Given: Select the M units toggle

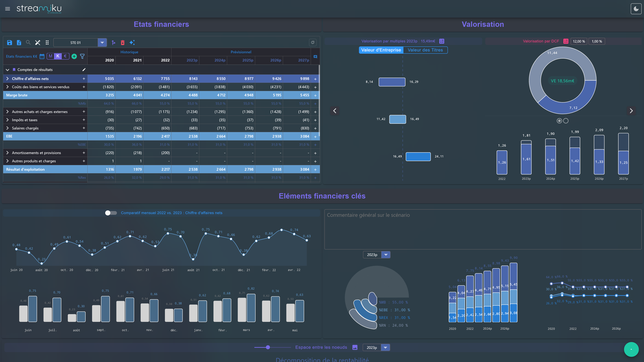Looking at the screenshot, I should coord(50,56).
